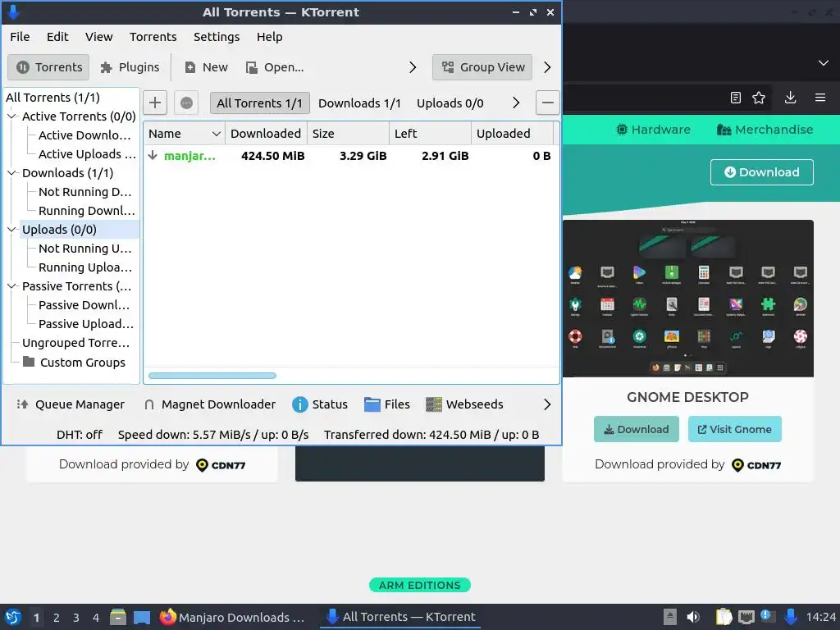Select the Custom Groups folder

[74, 363]
